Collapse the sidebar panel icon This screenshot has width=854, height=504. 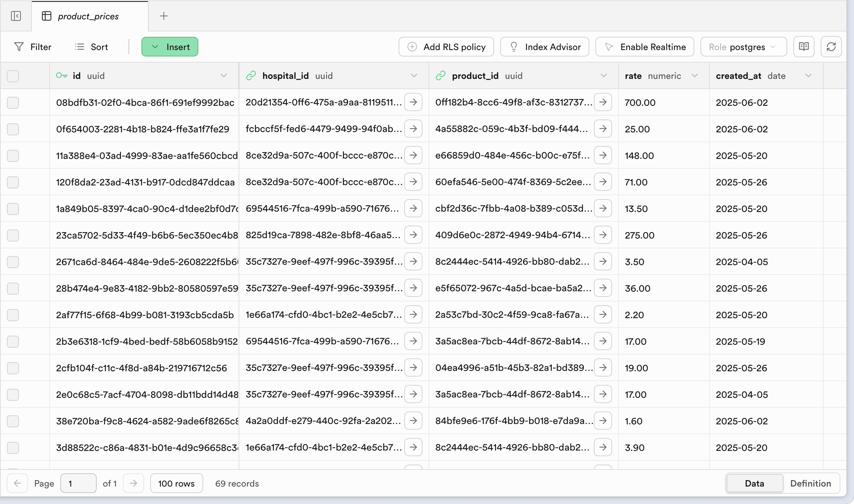click(16, 16)
